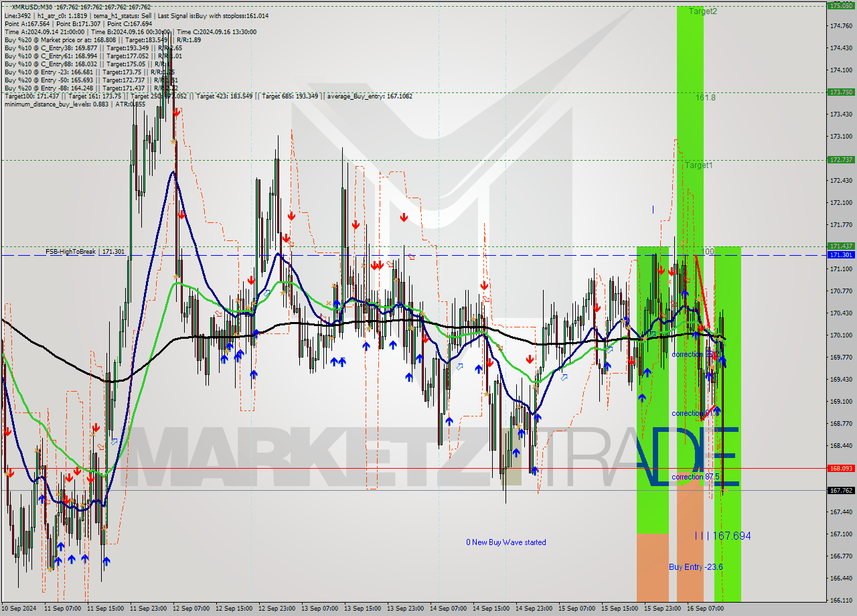
Task: Click the red sell arrow at the 11 Sep 23:00 peak
Action: point(176,112)
